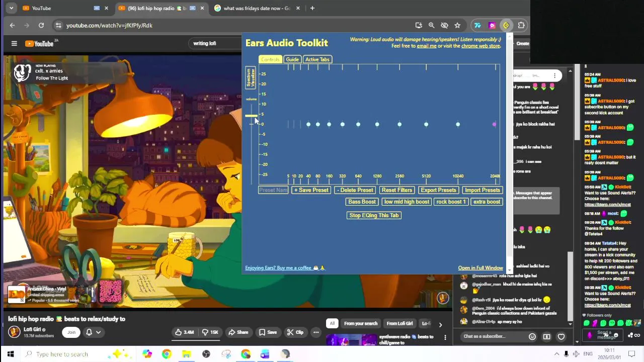Screen dimensions: 644x362
Task: Select the 'From Lofi Girl' chip
Action: pos(399,323)
